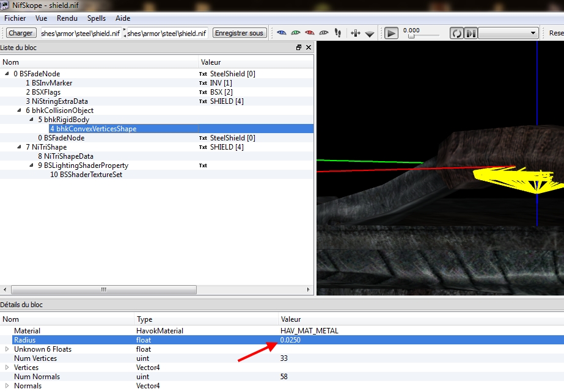Viewport: 564px width, 392px height.
Task: Click the NifSkope window title icon
Action: pyautogui.click(x=4, y=5)
